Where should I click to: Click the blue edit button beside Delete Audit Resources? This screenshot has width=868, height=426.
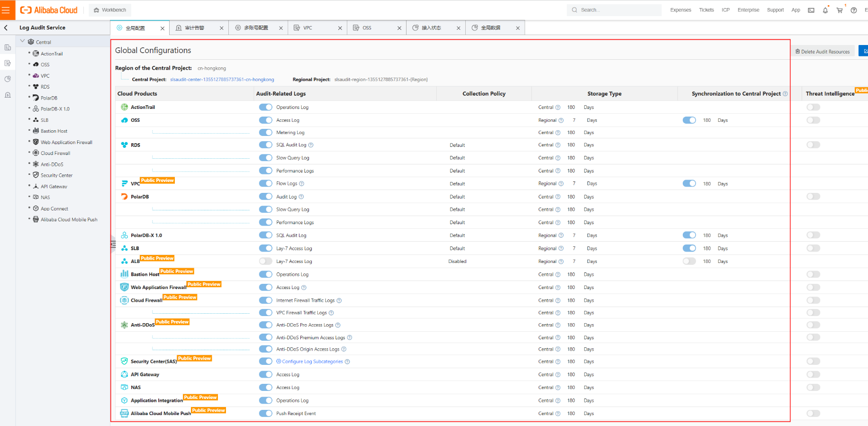863,51
